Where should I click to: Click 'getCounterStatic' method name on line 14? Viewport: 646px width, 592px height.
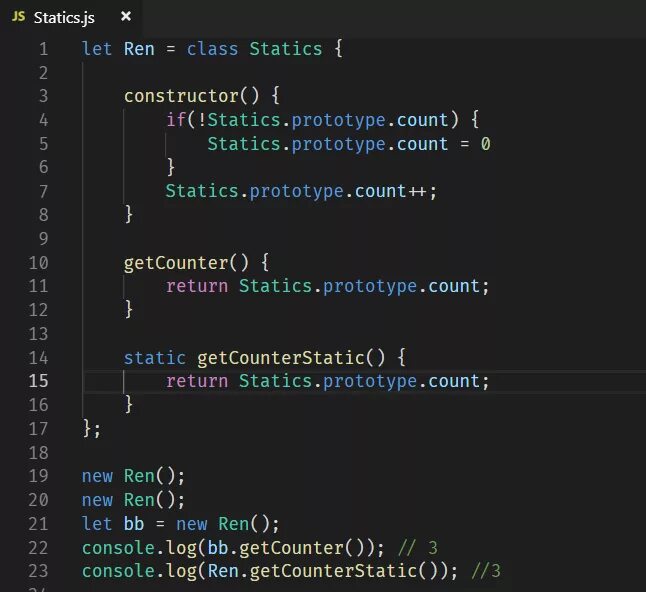point(281,358)
